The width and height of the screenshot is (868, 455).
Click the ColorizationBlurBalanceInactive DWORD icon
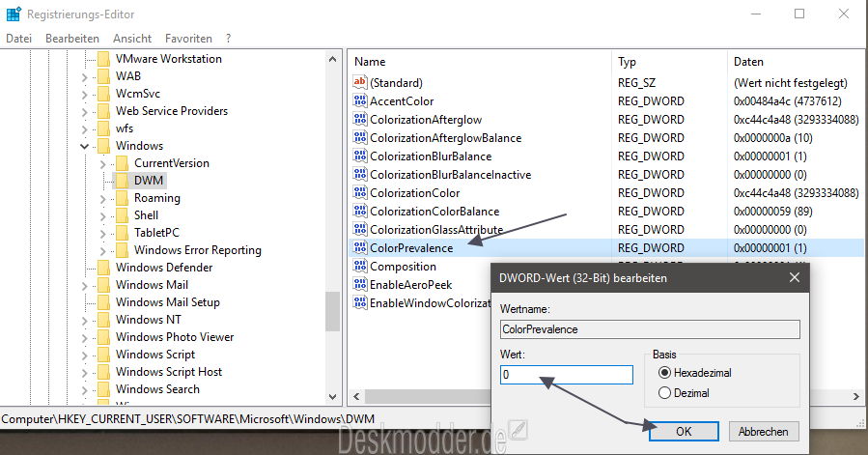click(x=360, y=174)
